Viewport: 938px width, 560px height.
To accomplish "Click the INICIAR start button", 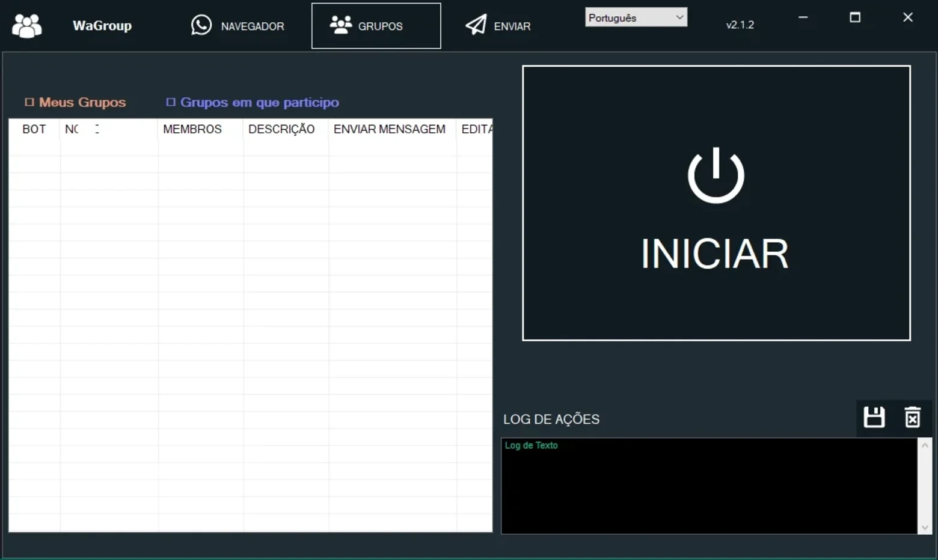I will tap(716, 203).
